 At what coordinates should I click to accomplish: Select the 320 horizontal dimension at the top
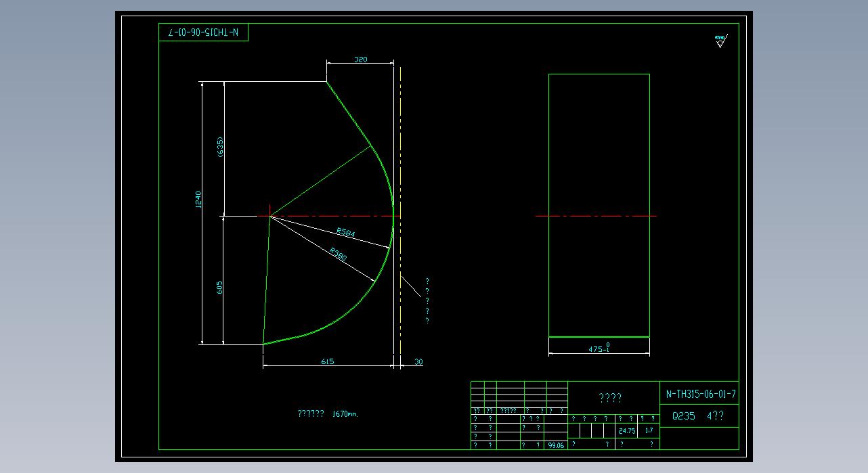tap(360, 60)
